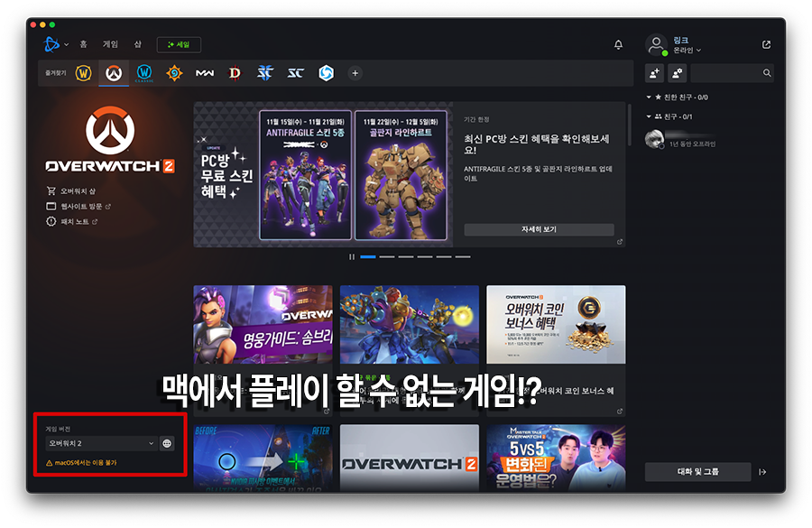Click the 자세히 보기 button
The height and width of the screenshot is (528, 812).
click(x=540, y=229)
